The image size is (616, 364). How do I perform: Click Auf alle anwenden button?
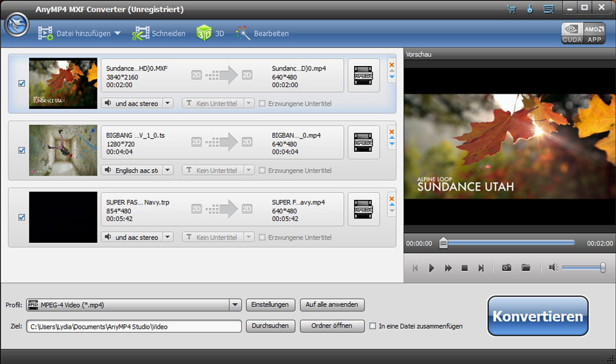(332, 305)
